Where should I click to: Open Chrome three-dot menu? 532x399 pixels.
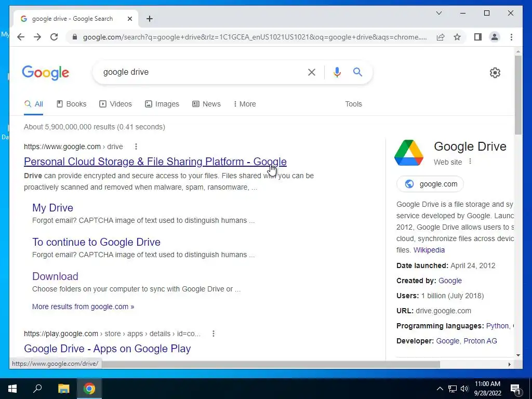tap(511, 37)
